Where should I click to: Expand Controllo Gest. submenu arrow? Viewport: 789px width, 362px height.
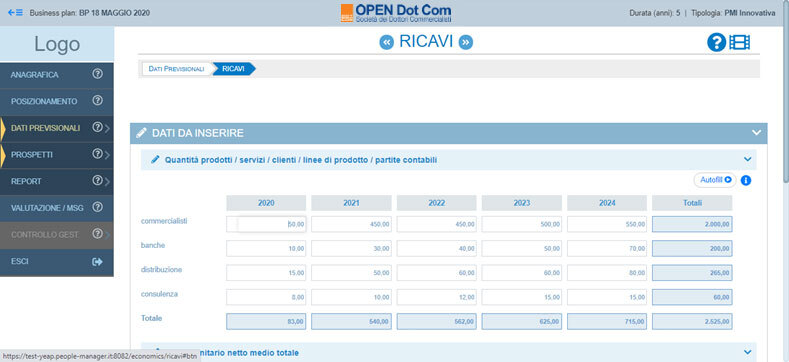tap(107, 235)
